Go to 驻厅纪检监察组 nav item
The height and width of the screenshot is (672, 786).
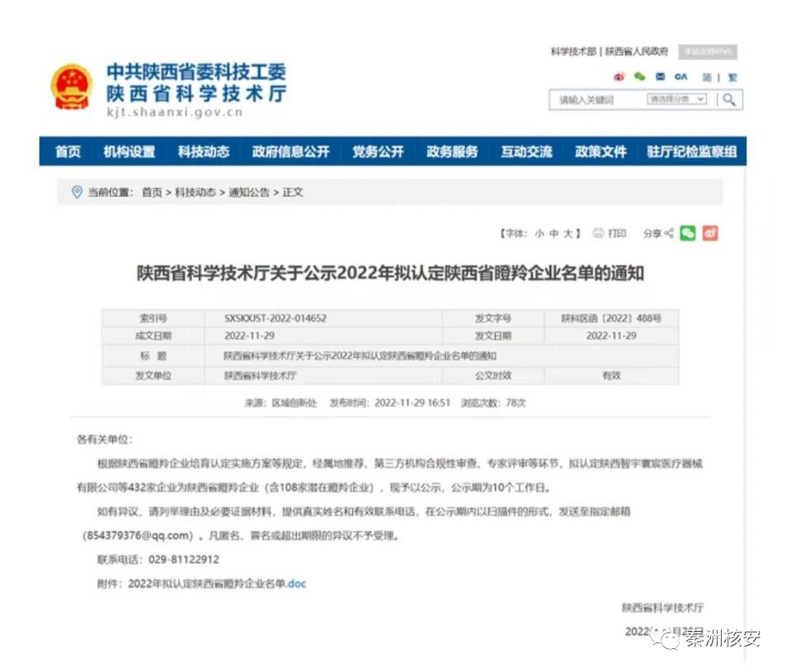point(692,152)
